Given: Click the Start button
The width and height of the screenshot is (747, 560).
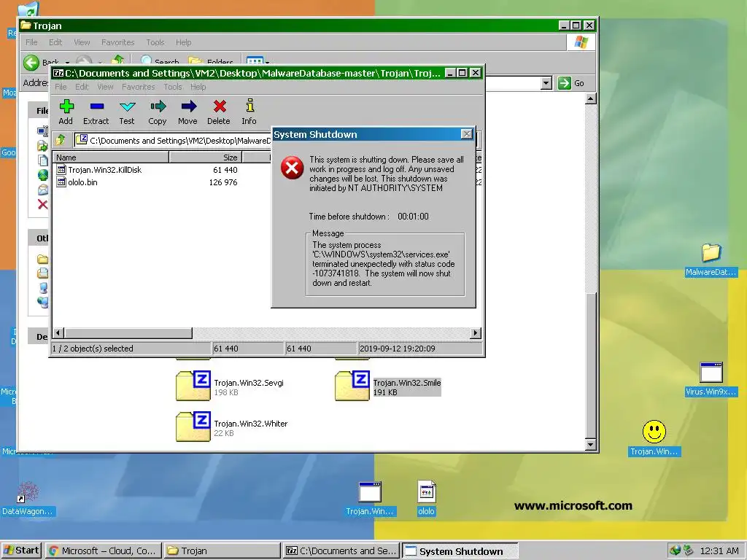Looking at the screenshot, I should [x=21, y=551].
